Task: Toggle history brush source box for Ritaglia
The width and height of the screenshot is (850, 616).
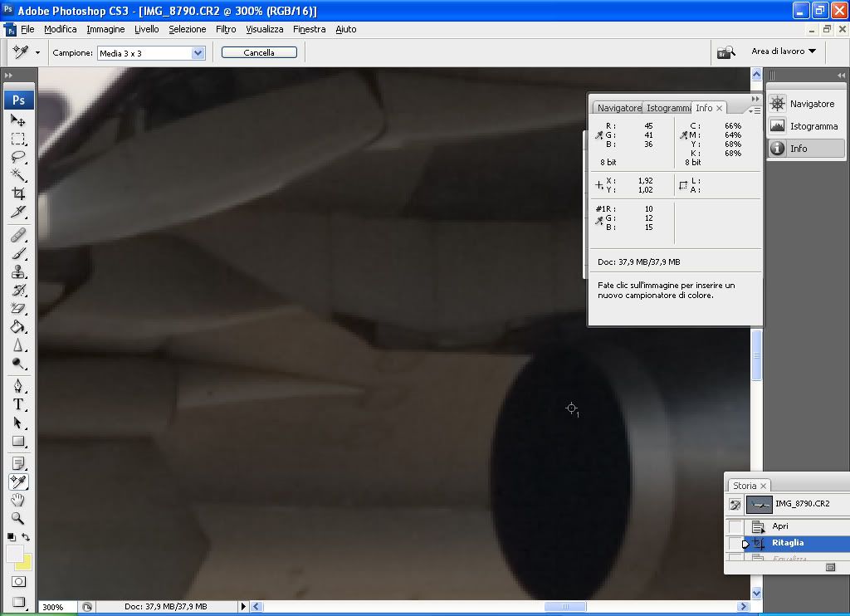Action: (x=735, y=544)
